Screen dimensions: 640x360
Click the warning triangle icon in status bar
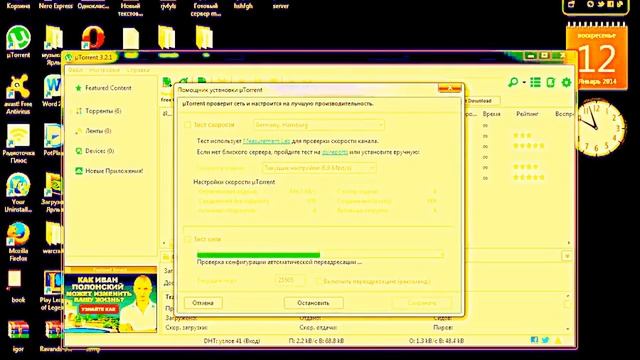pyautogui.click(x=558, y=340)
